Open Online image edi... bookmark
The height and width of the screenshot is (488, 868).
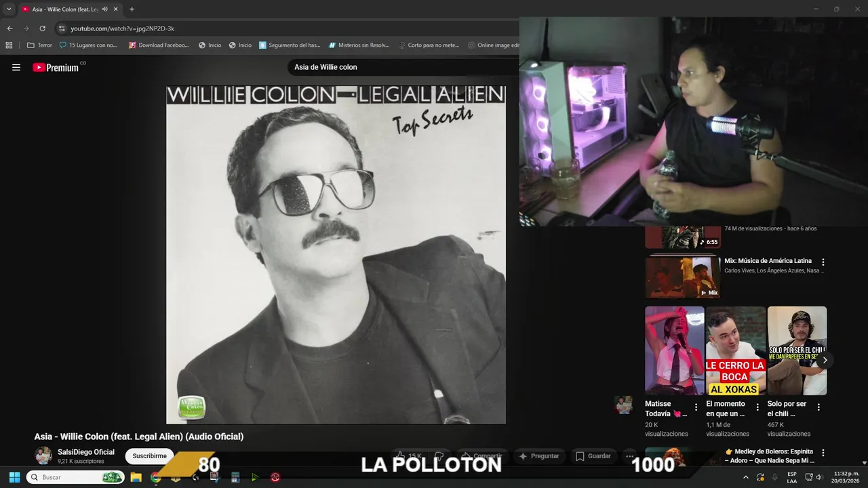click(x=494, y=45)
